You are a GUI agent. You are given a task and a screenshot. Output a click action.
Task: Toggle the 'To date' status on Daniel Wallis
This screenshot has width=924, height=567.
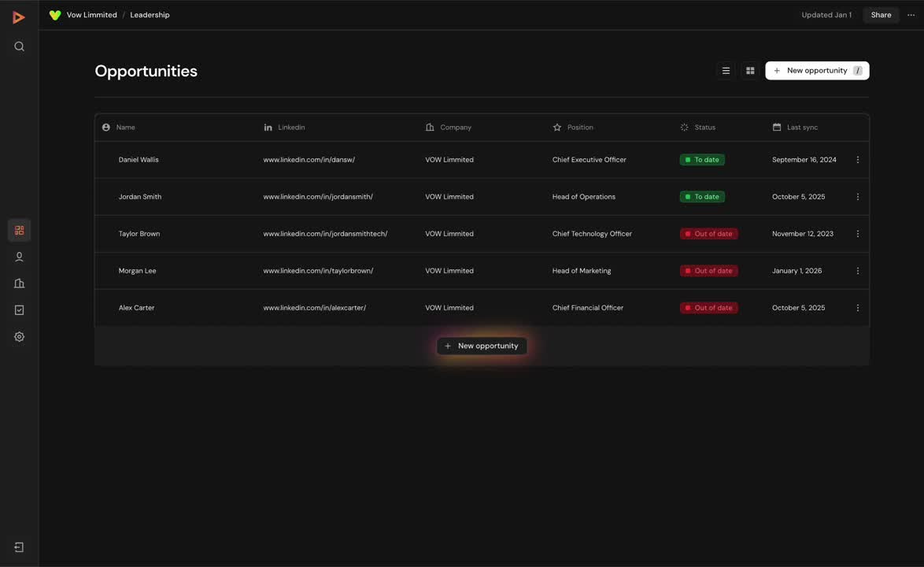701,159
